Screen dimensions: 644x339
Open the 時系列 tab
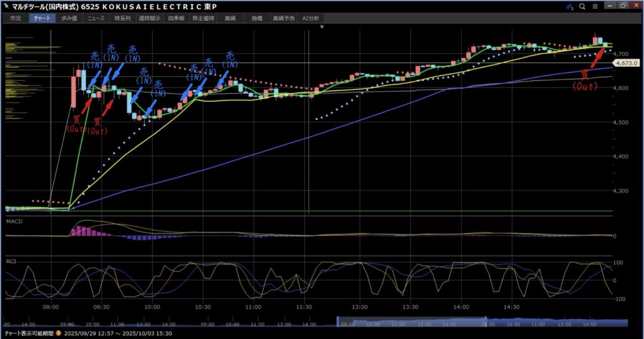pos(122,18)
